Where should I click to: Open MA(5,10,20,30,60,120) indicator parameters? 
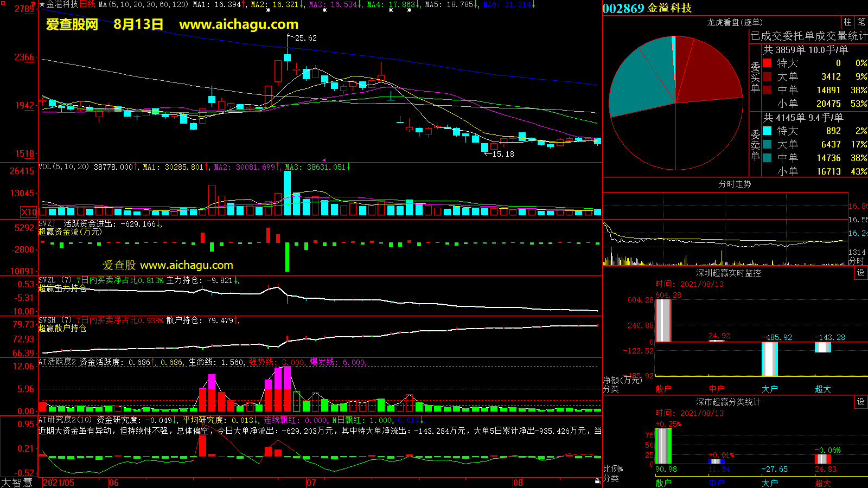coord(143,4)
